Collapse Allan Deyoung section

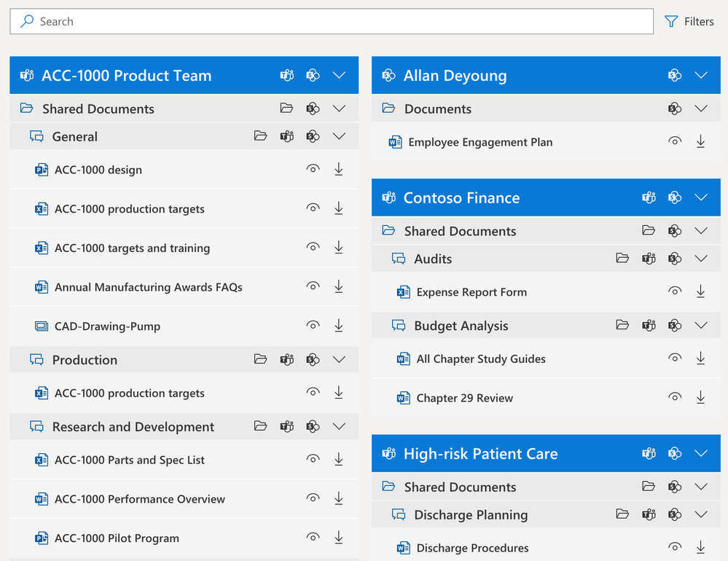[700, 75]
